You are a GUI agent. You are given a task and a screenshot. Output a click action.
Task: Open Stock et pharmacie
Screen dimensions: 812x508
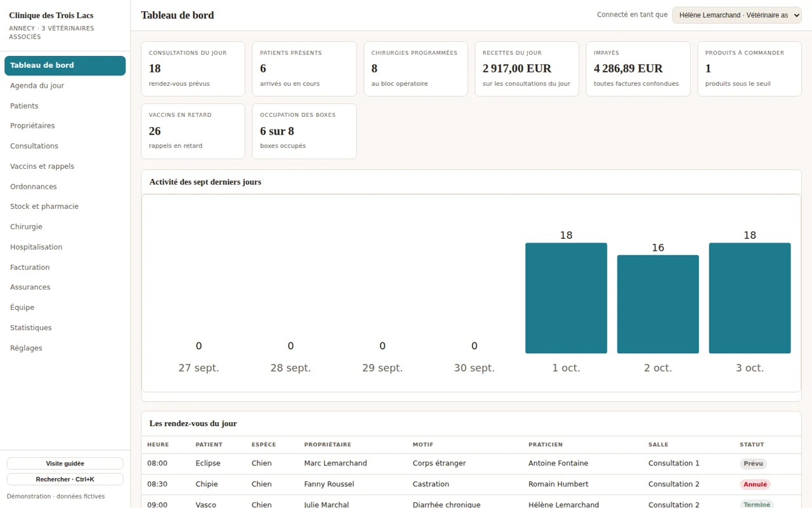65,206
